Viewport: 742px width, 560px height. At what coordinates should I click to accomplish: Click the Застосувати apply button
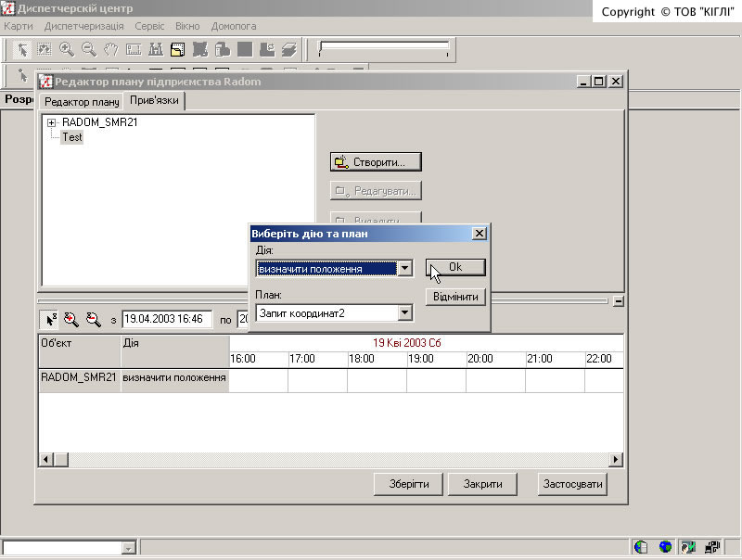pos(572,484)
